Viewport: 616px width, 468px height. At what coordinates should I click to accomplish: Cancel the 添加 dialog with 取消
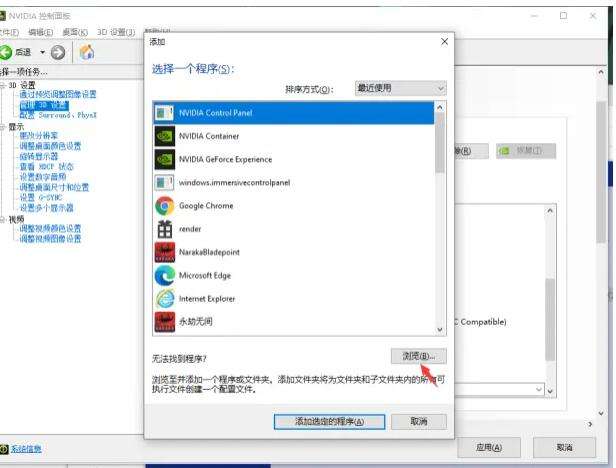coord(418,422)
